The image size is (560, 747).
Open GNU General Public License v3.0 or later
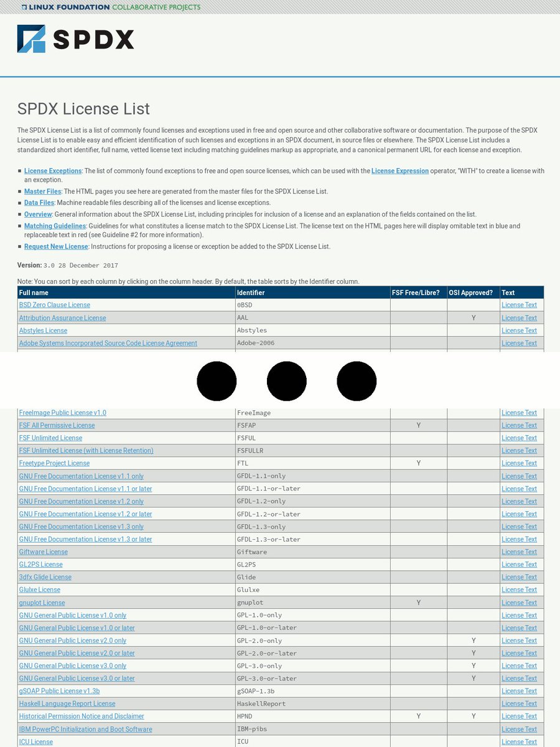point(77,679)
